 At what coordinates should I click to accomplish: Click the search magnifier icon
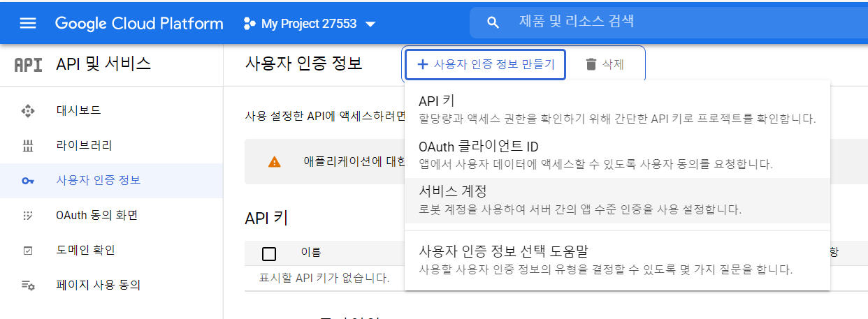point(493,22)
